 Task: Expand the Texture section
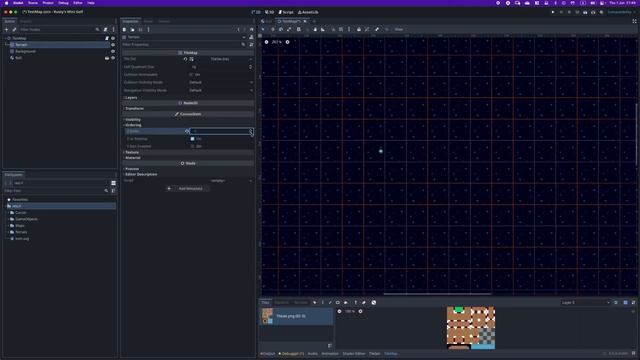pyautogui.click(x=132, y=152)
